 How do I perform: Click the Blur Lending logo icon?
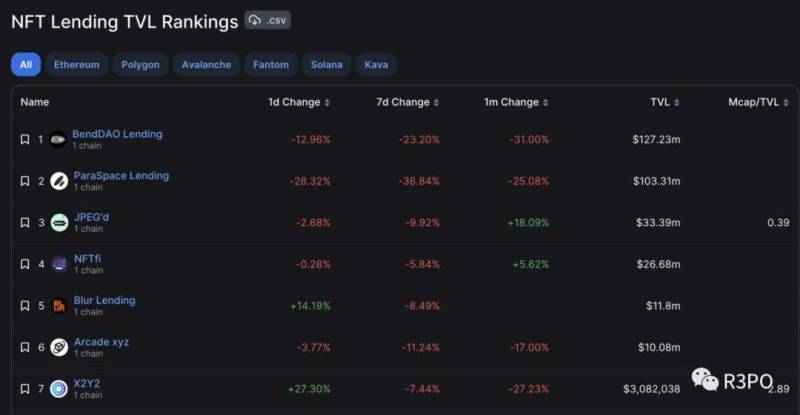(x=59, y=306)
